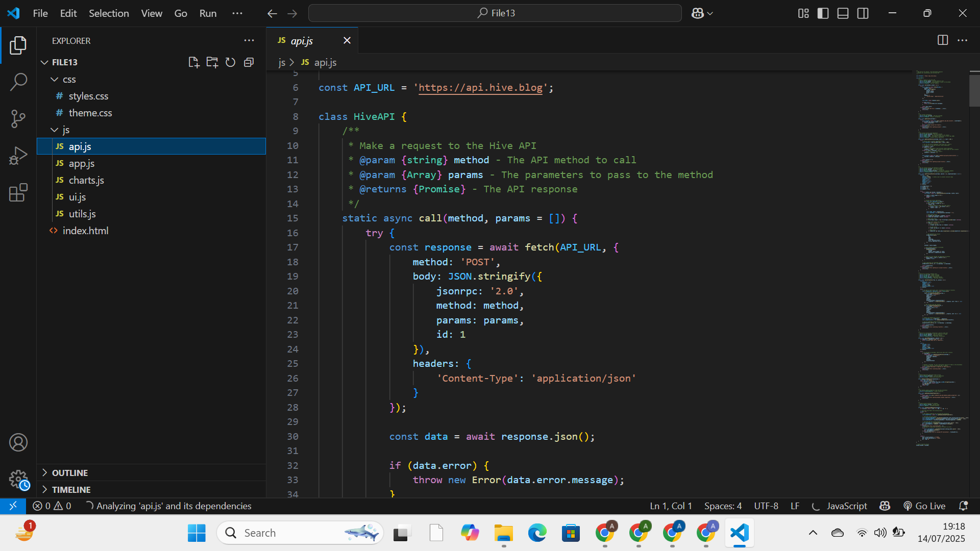Expand the OUTLINE section
Viewport: 980px width, 551px height.
click(x=152, y=472)
